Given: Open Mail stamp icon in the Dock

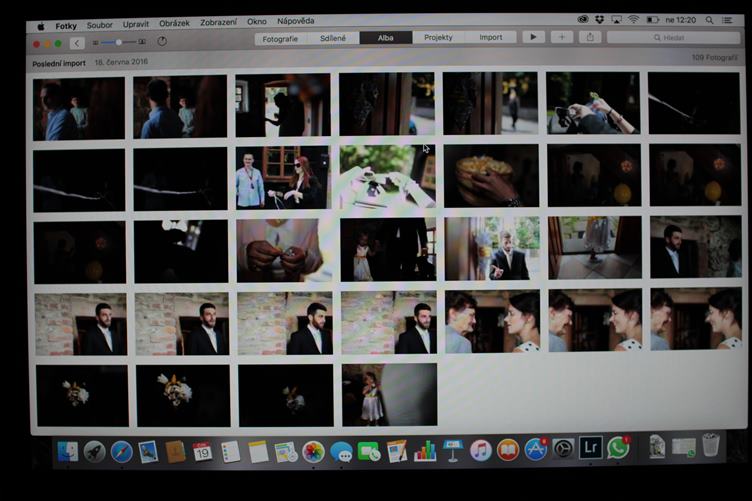Looking at the screenshot, I should click(148, 452).
